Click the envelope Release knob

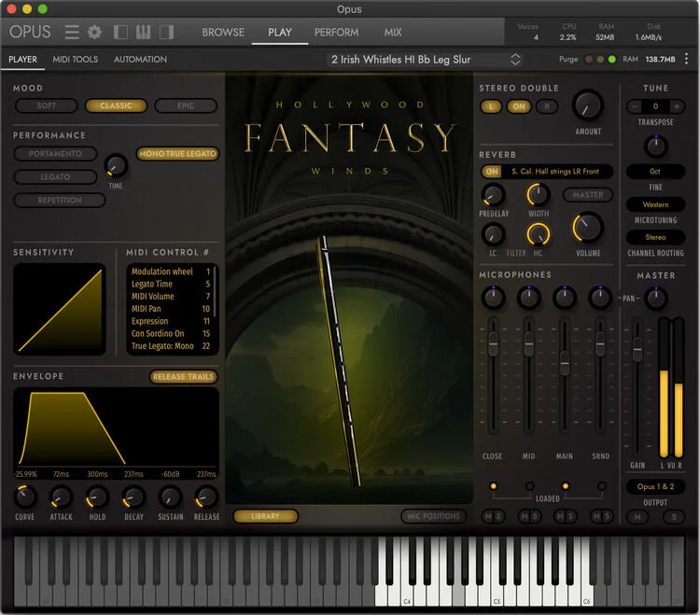pos(206,497)
